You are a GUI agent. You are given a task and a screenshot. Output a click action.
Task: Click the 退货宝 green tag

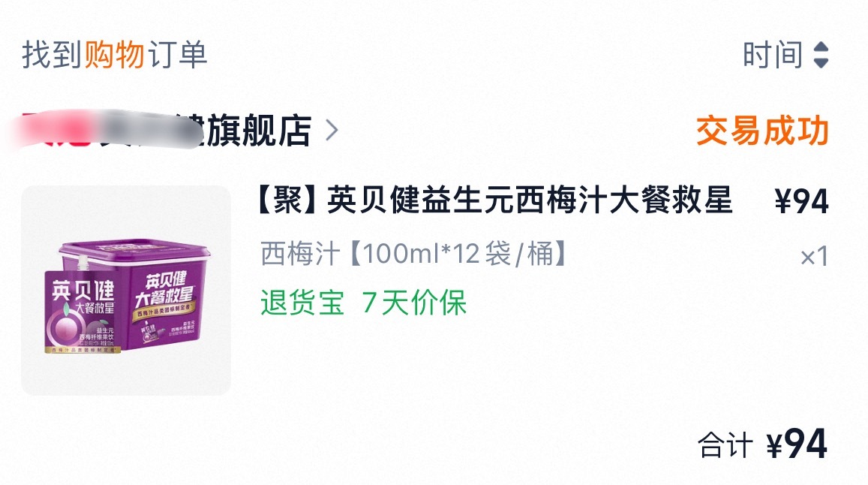(303, 303)
